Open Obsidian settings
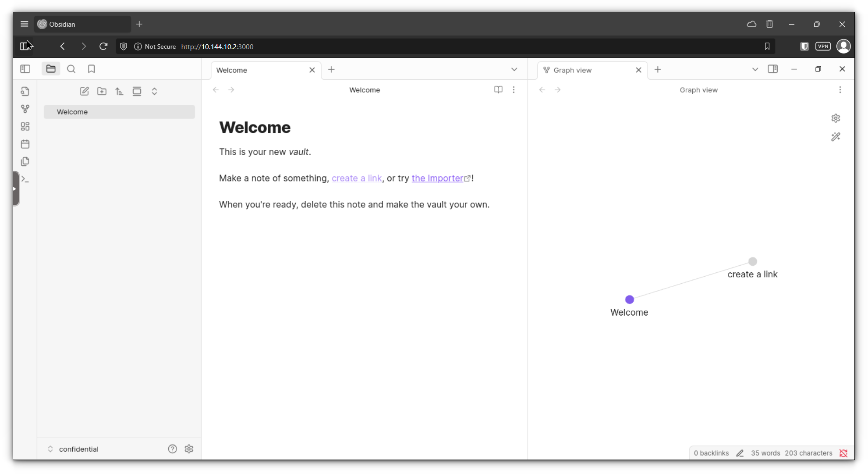 [x=189, y=449]
